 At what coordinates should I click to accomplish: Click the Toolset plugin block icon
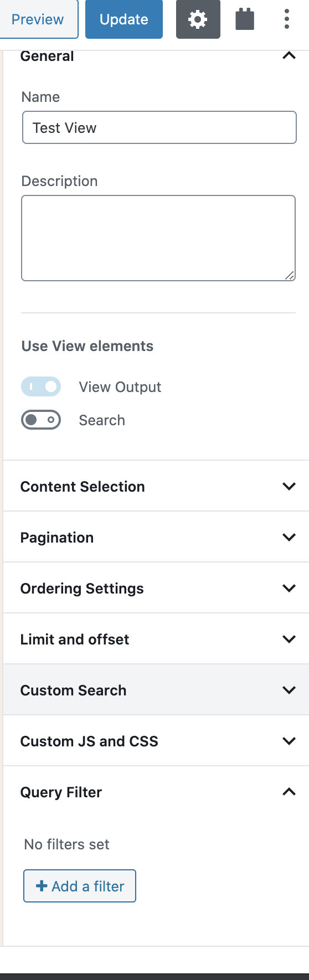click(245, 19)
